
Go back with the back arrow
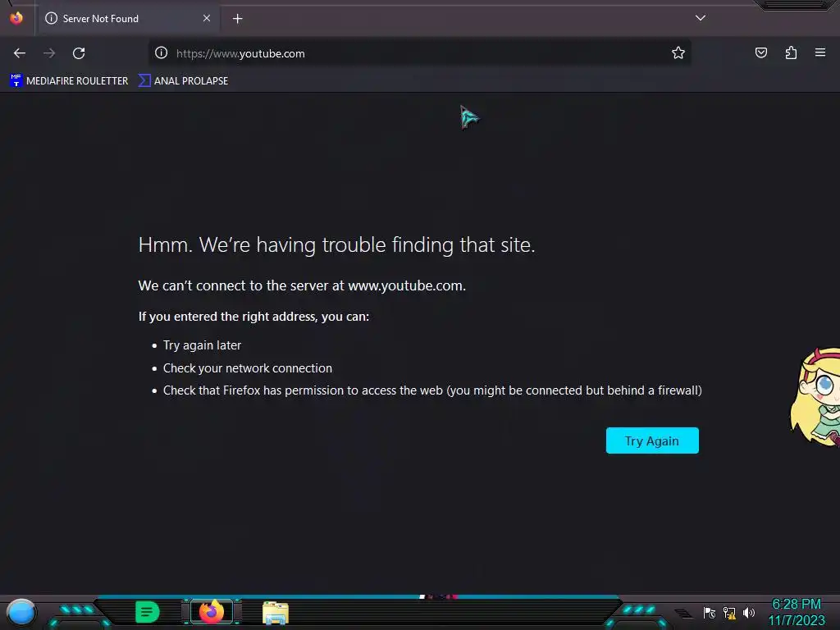[x=20, y=53]
